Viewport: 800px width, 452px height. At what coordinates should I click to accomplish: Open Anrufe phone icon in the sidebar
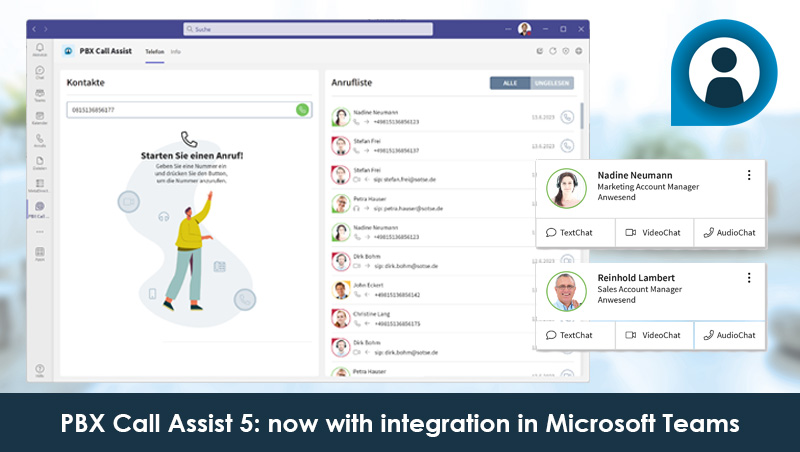click(40, 140)
